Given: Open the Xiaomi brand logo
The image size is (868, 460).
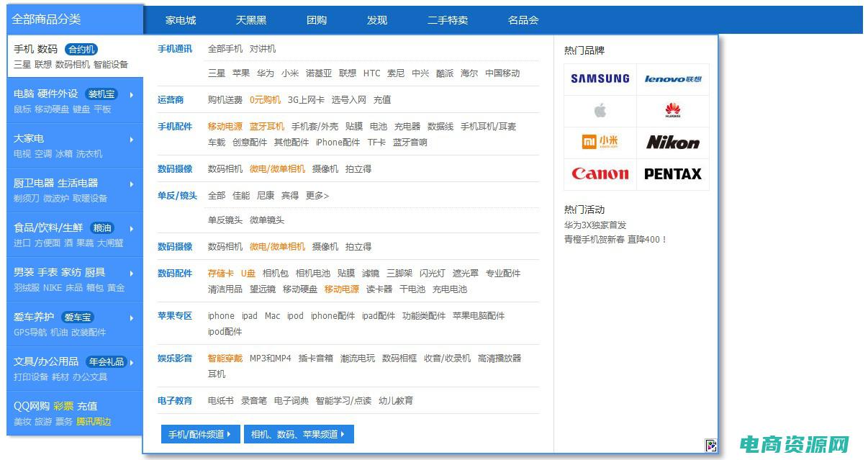Looking at the screenshot, I should (x=600, y=143).
